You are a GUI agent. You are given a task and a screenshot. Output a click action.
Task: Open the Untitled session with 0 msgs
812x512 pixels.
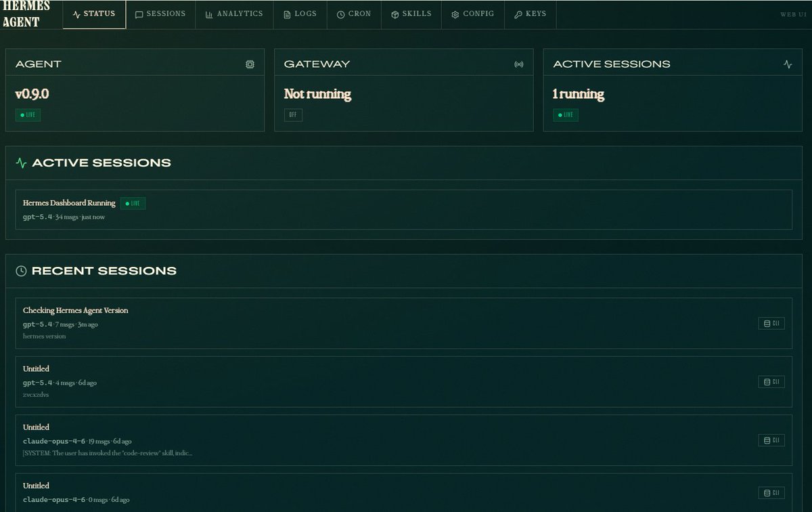(x=403, y=492)
